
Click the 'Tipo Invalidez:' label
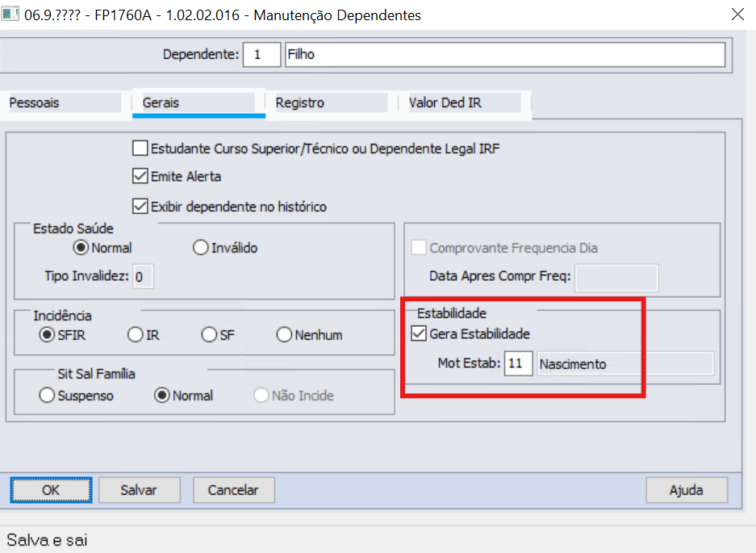pos(87,276)
